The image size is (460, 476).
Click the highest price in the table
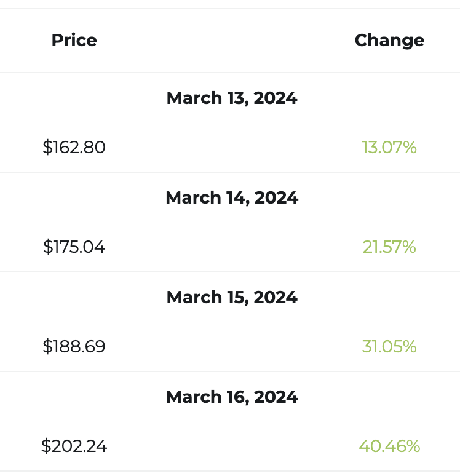pyautogui.click(x=74, y=446)
